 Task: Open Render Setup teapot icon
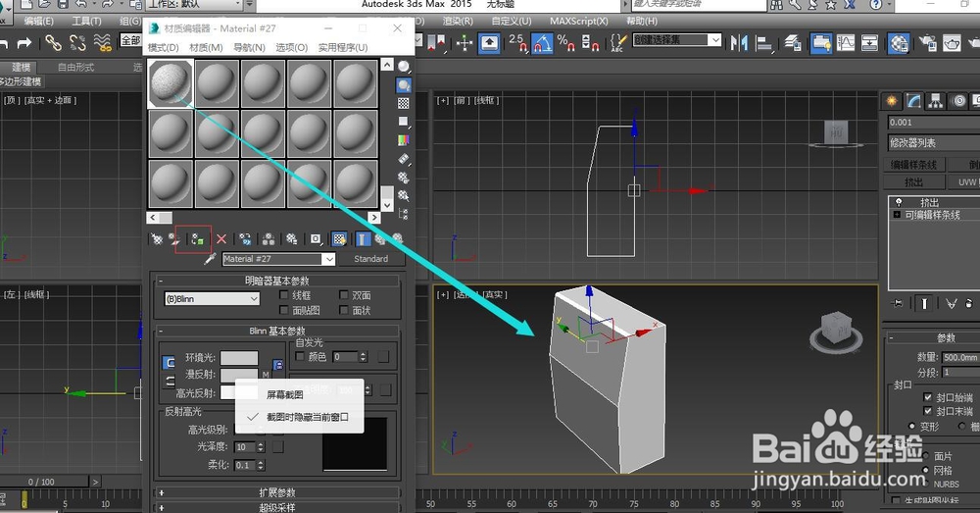click(927, 43)
